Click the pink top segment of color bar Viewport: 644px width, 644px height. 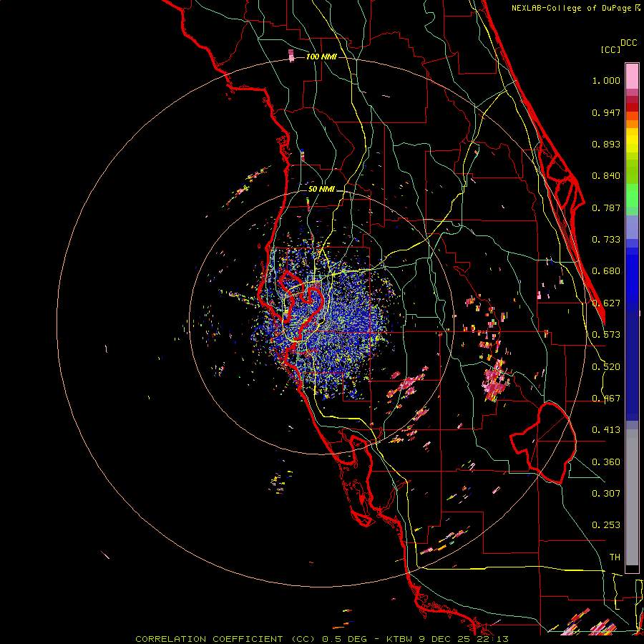[x=632, y=76]
